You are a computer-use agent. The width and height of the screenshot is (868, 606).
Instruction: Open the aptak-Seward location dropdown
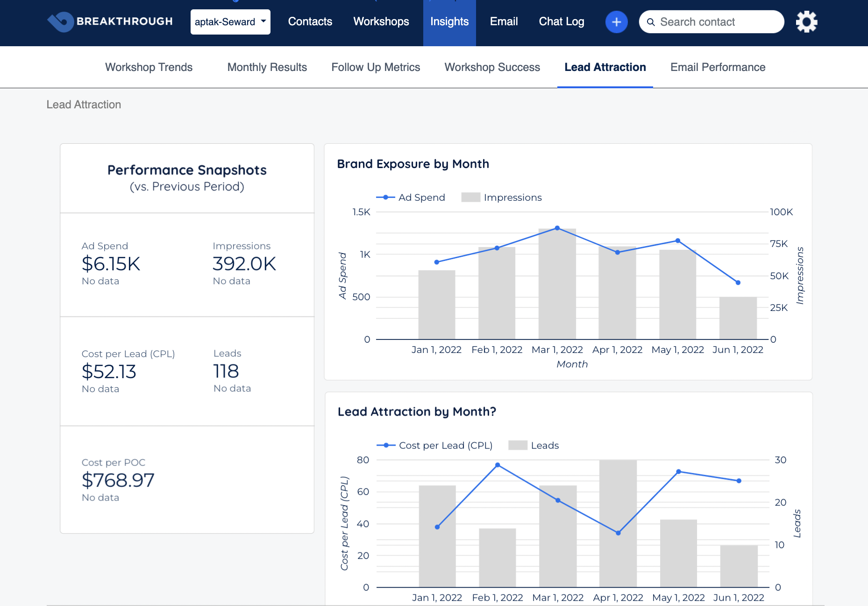pyautogui.click(x=230, y=21)
